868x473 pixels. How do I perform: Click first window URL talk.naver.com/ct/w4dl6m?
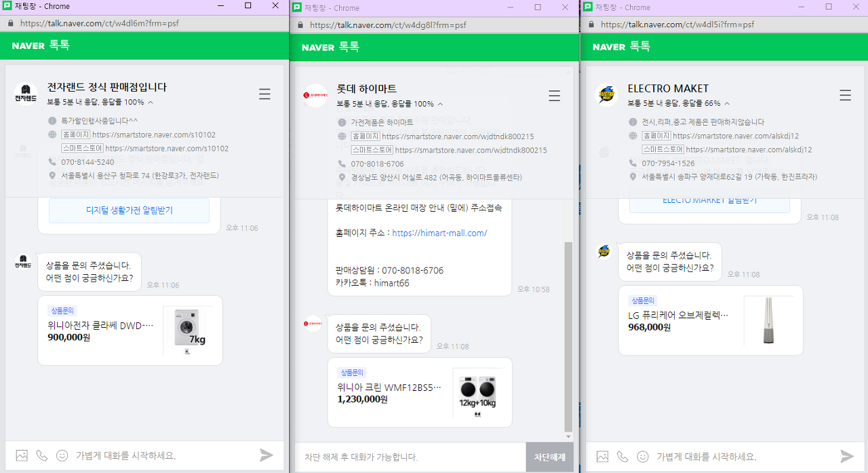[100, 22]
